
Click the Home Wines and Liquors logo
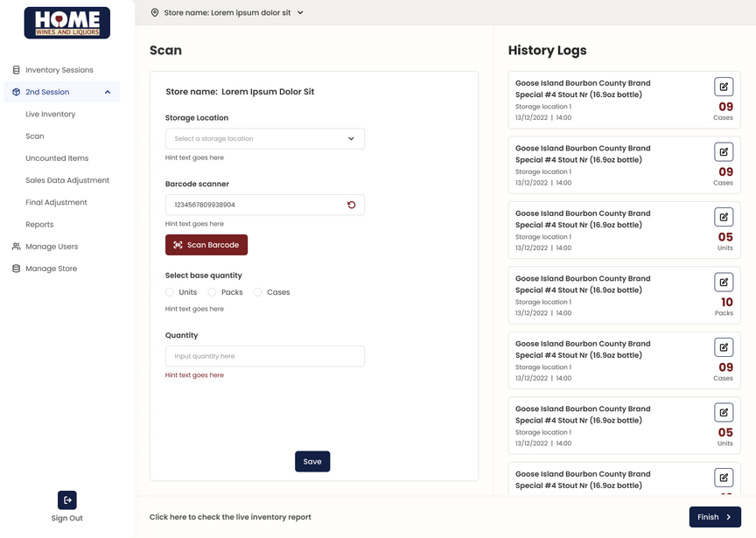click(x=67, y=23)
